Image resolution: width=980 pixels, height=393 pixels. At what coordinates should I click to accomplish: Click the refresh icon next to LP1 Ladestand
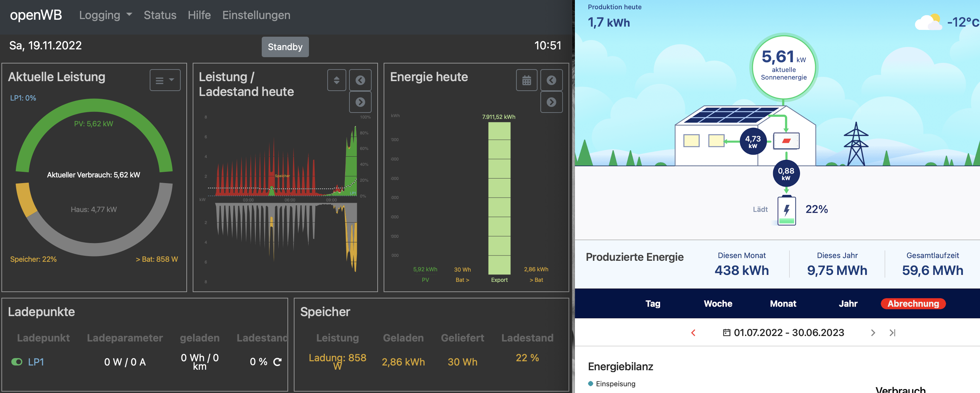click(277, 362)
